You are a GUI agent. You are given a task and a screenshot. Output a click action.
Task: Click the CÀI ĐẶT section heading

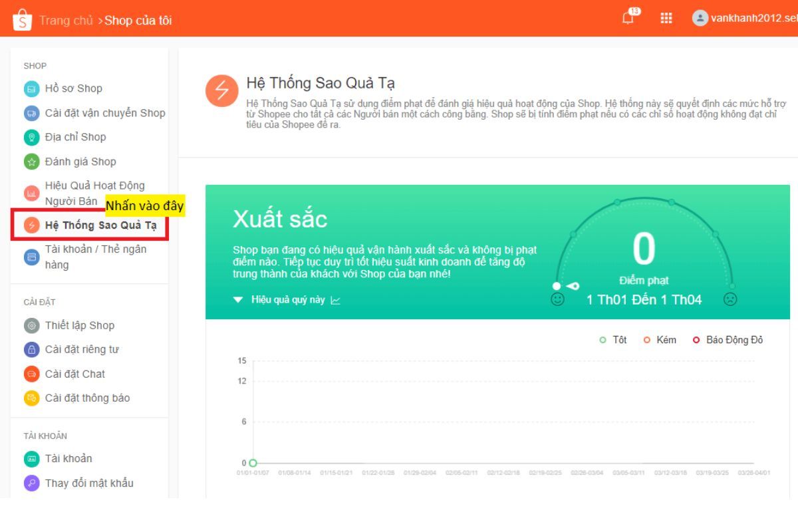[x=39, y=302]
